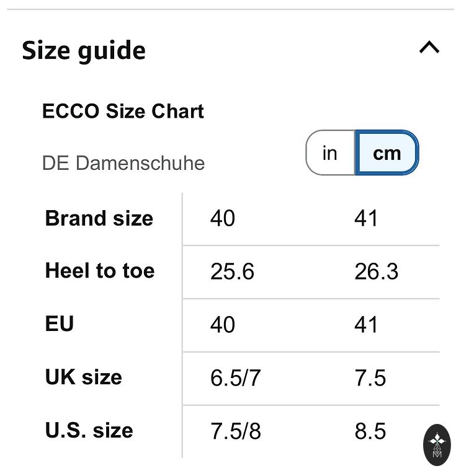Open the floating round dark icon
The width and height of the screenshot is (461, 476).
438,445
